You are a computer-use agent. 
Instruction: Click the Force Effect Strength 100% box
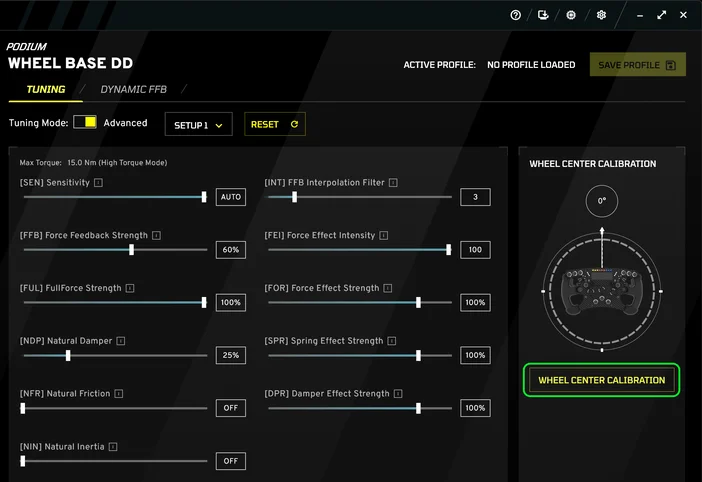(x=475, y=303)
